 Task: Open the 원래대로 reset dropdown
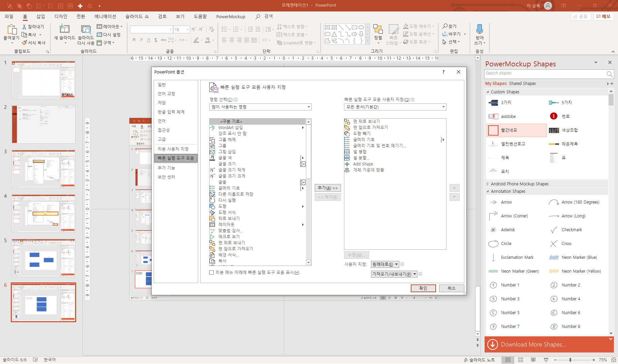(x=385, y=264)
